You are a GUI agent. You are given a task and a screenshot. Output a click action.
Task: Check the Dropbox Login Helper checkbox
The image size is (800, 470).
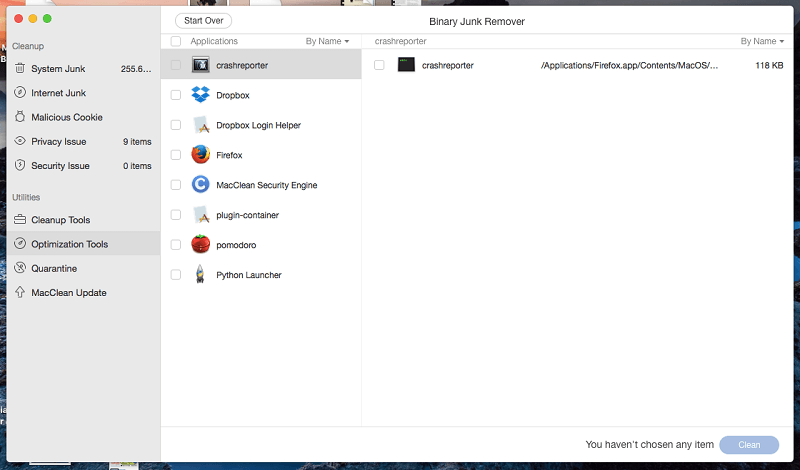pyautogui.click(x=176, y=125)
